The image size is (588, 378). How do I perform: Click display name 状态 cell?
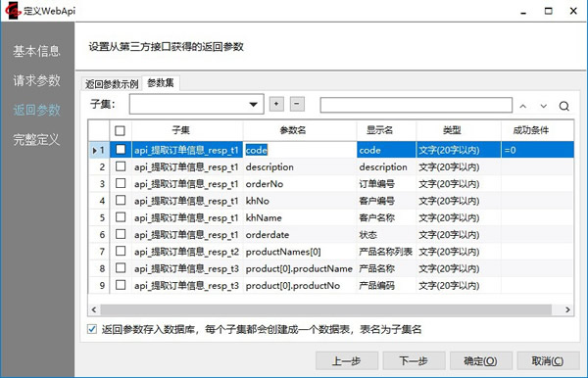(386, 234)
